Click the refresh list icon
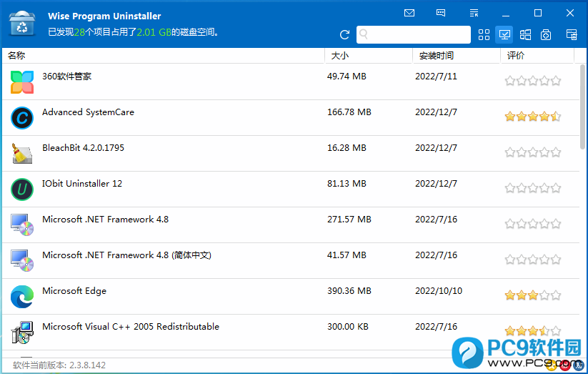588x374 pixels. [x=344, y=35]
